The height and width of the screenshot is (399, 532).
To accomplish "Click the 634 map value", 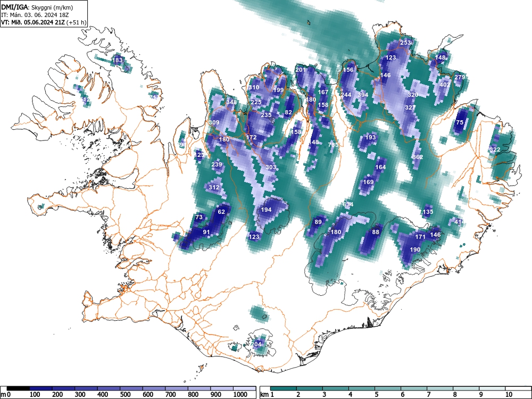I will click(348, 204).
